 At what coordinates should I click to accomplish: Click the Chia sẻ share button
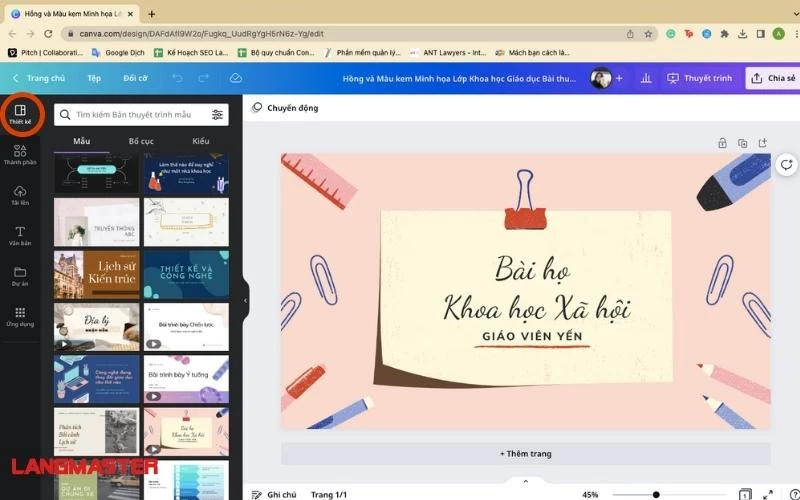pos(772,78)
